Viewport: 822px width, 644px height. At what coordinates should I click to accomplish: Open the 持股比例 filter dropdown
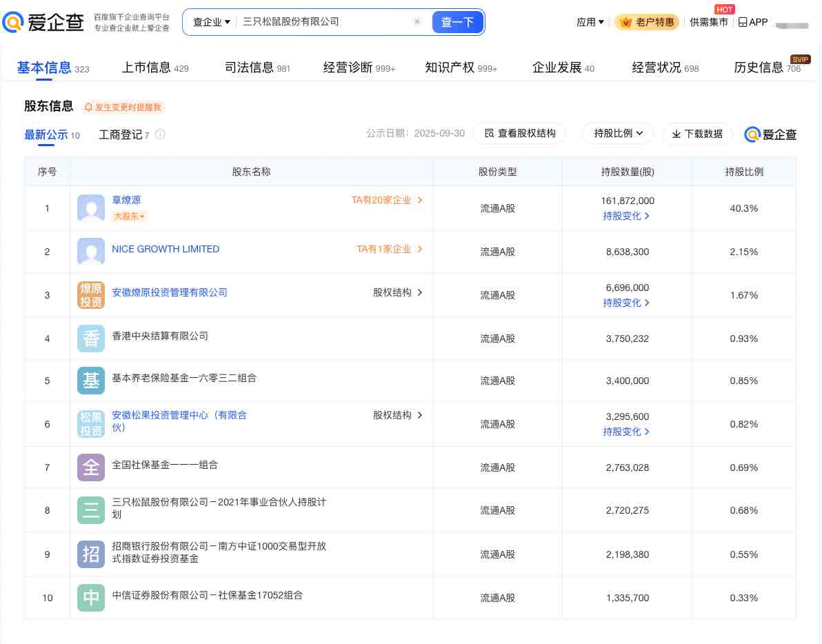tap(618, 133)
